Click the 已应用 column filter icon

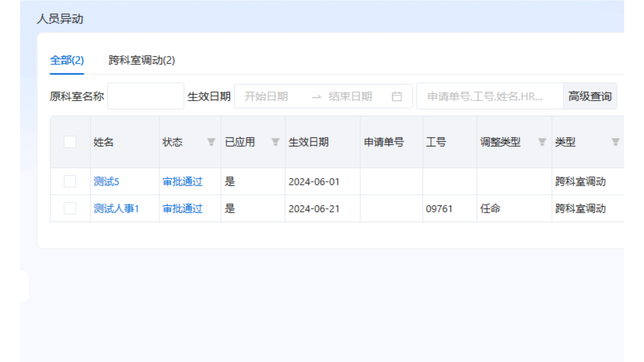[x=275, y=142]
